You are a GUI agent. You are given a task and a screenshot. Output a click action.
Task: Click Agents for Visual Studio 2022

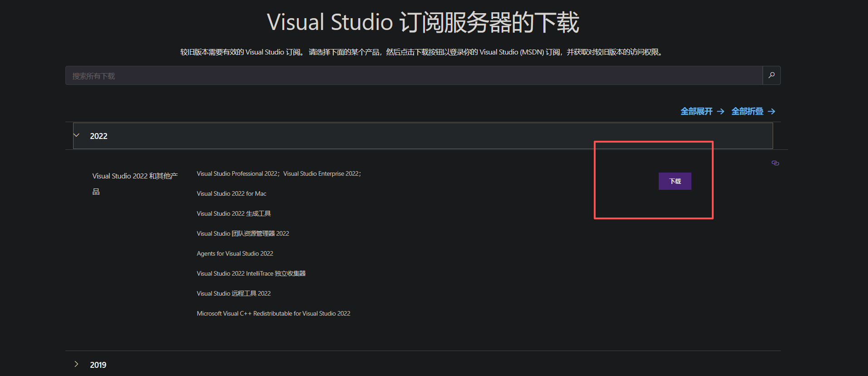pyautogui.click(x=235, y=253)
